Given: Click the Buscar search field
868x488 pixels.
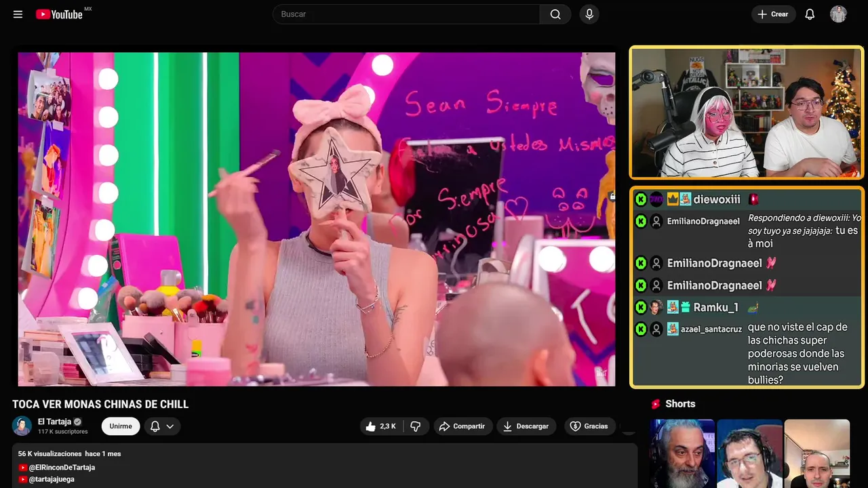Looking at the screenshot, I should [406, 14].
